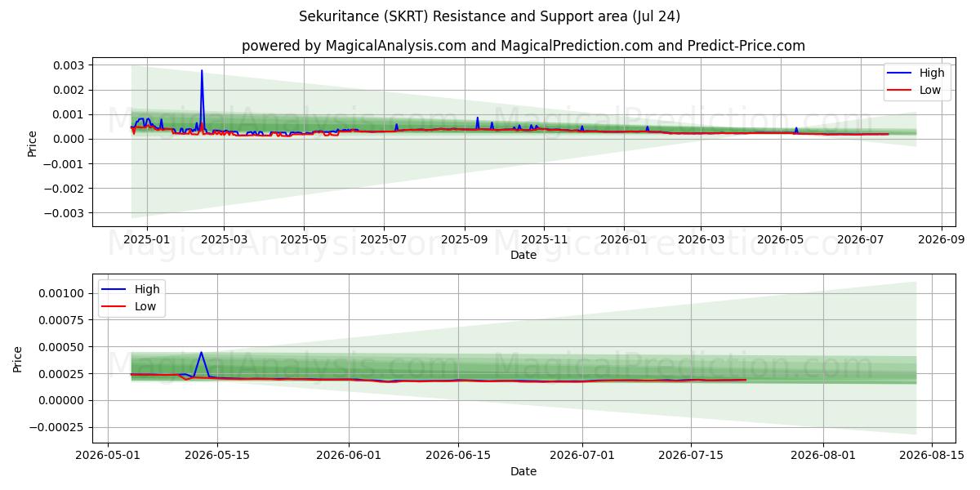Click the −0.003 y-axis tick label
980x490 pixels.
[x=63, y=213]
